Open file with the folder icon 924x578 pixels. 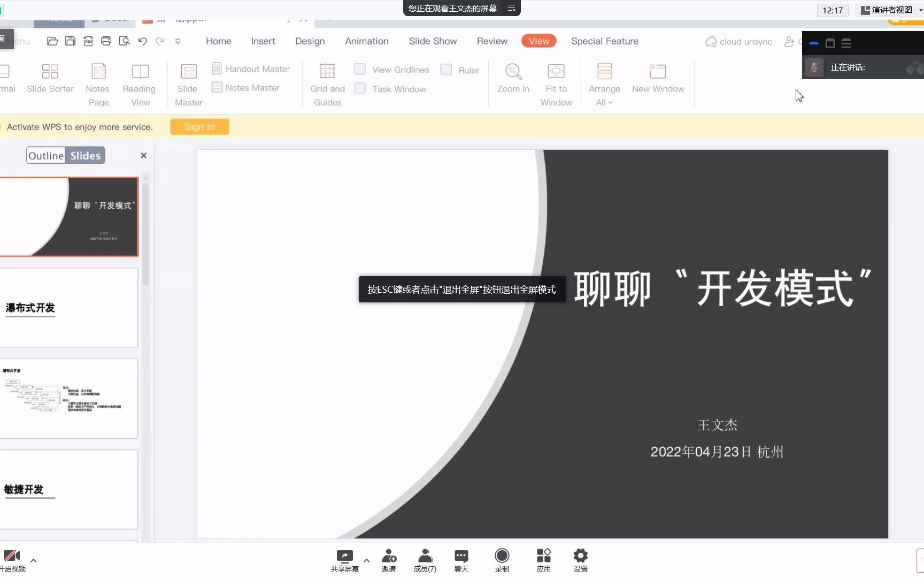click(x=52, y=41)
